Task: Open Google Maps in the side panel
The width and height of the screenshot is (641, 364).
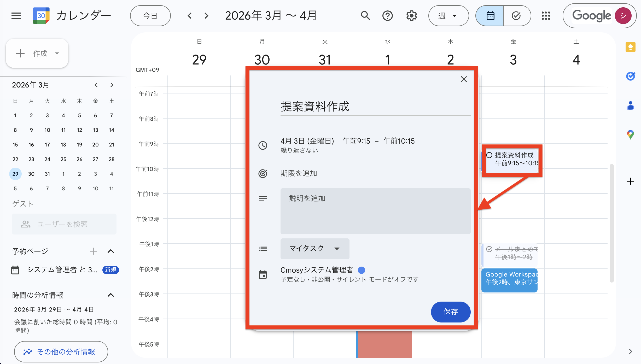Action: point(631,134)
